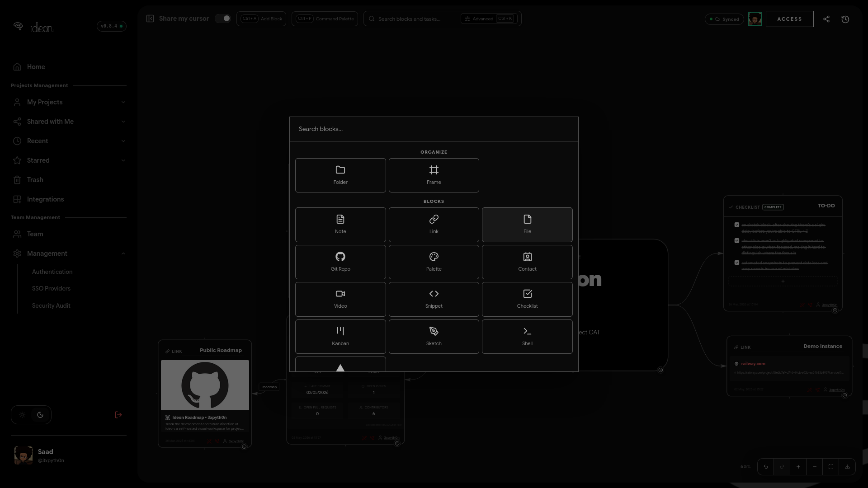
Task: Select the Folder block type
Action: point(340,175)
